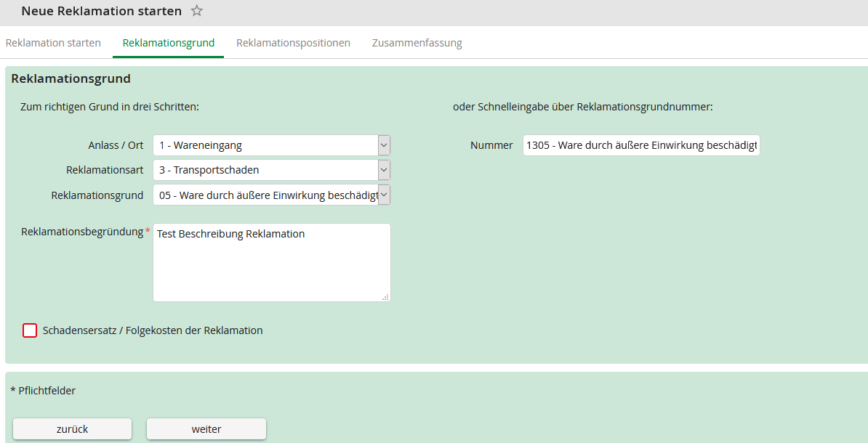868x443 pixels.
Task: Click the Nummer quick-entry input field
Action: click(x=640, y=145)
